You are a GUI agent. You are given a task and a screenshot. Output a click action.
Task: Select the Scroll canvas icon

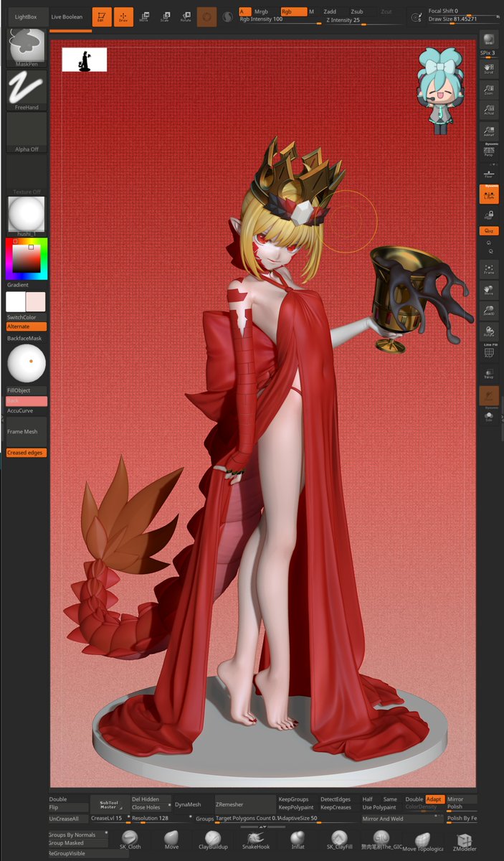489,68
